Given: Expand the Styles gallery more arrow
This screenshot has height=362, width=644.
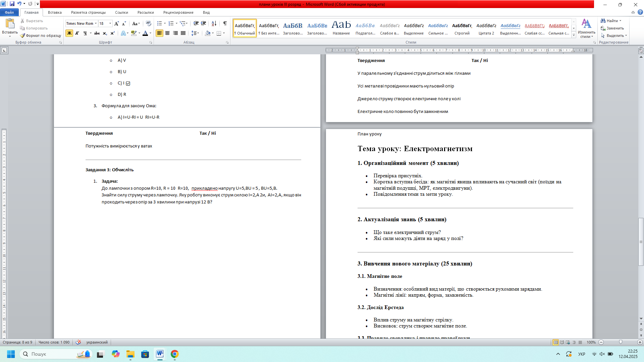Looking at the screenshot, I should [574, 35].
